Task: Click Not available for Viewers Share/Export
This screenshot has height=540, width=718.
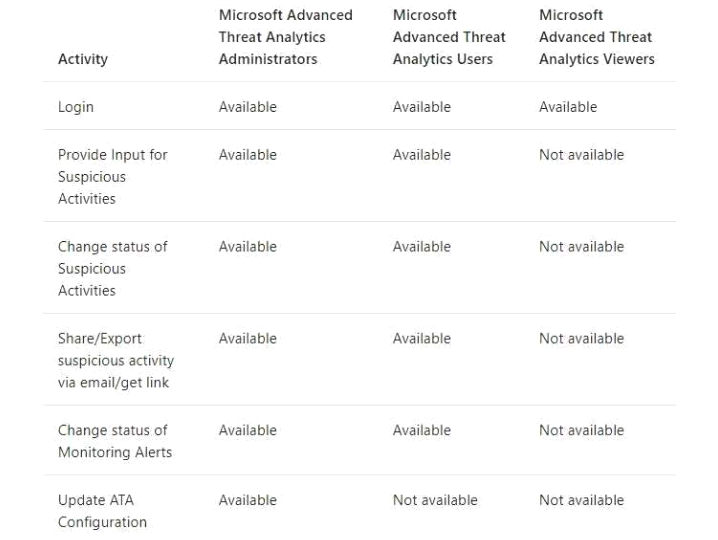Action: point(582,338)
